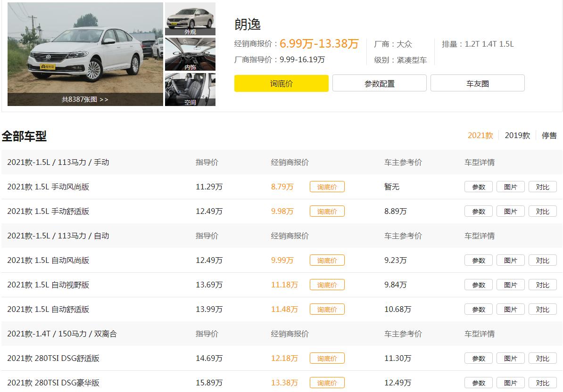Click the 12.49万 owner price for DSG豪华版

point(397,383)
